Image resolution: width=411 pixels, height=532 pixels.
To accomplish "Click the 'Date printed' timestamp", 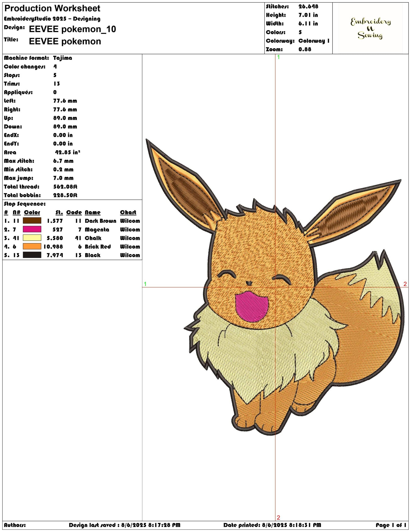I will pyautogui.click(x=272, y=525).
